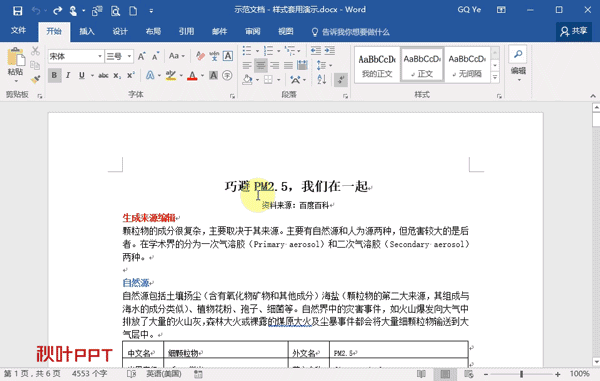600x381 pixels.
Task: Click the Sort (A-Z) icon
Action: click(x=322, y=80)
